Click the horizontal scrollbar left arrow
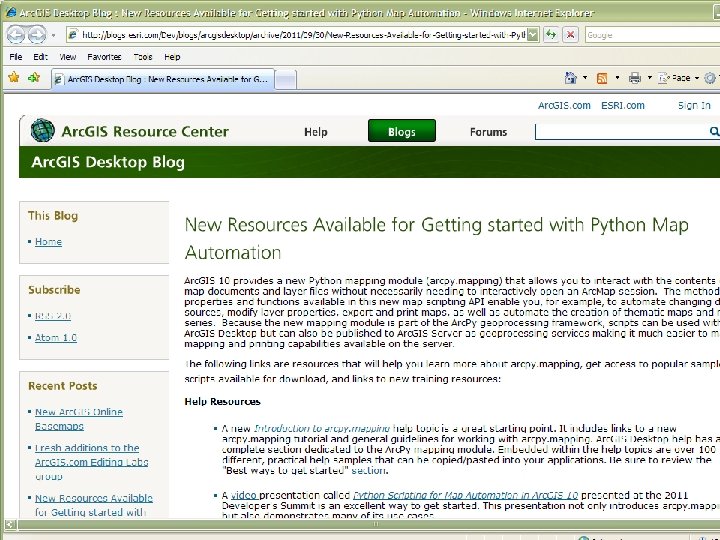720x540 pixels. [10, 524]
